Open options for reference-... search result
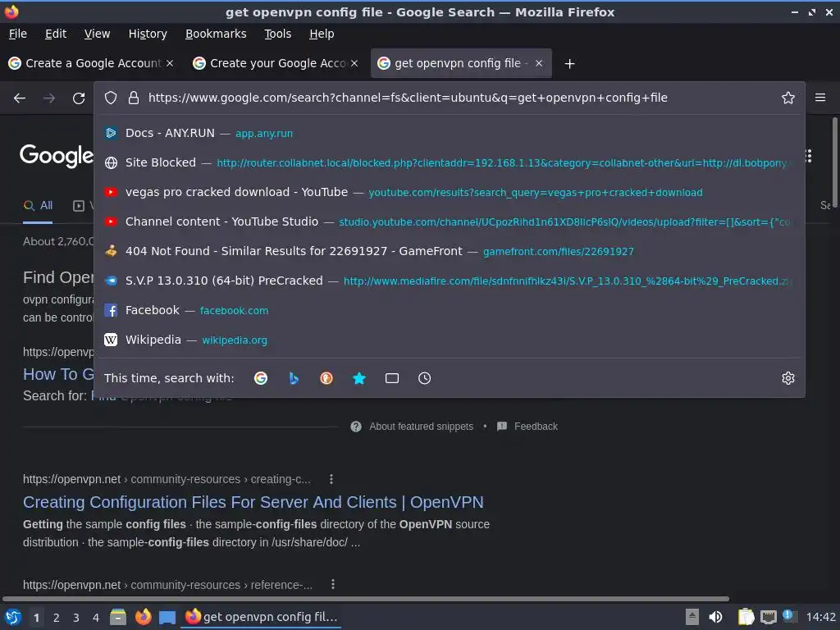 pyautogui.click(x=333, y=584)
